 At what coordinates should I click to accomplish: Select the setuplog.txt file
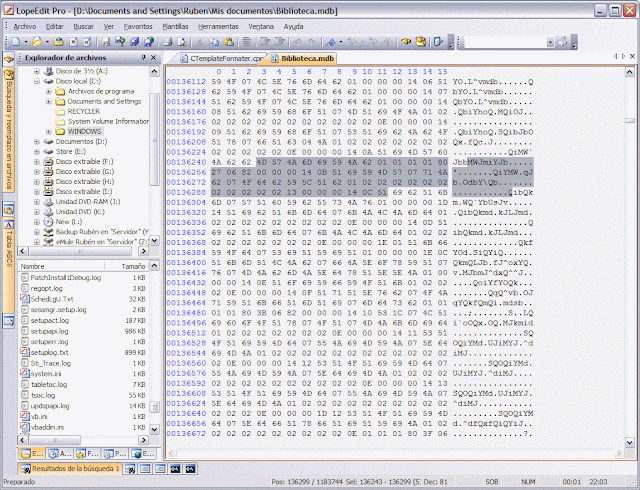(x=50, y=352)
